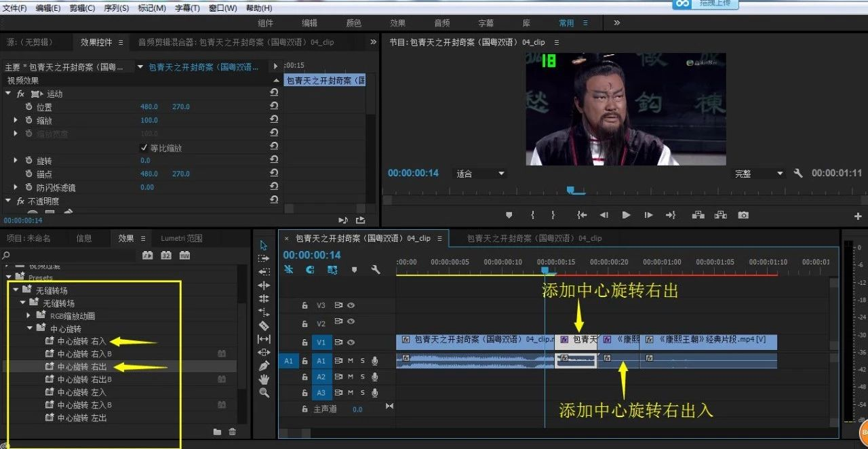Select the Hand tool
This screenshot has width=868, height=449.
264,379
